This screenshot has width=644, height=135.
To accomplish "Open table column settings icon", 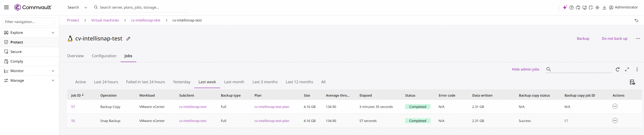I will pos(632,82).
